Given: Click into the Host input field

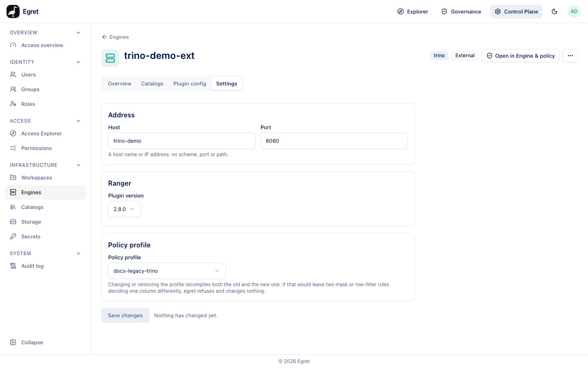Looking at the screenshot, I should (182, 141).
